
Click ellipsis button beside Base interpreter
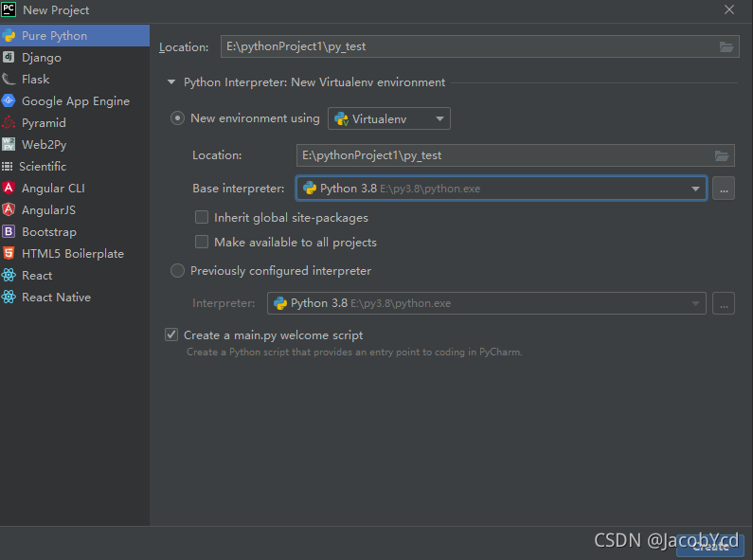coord(724,189)
